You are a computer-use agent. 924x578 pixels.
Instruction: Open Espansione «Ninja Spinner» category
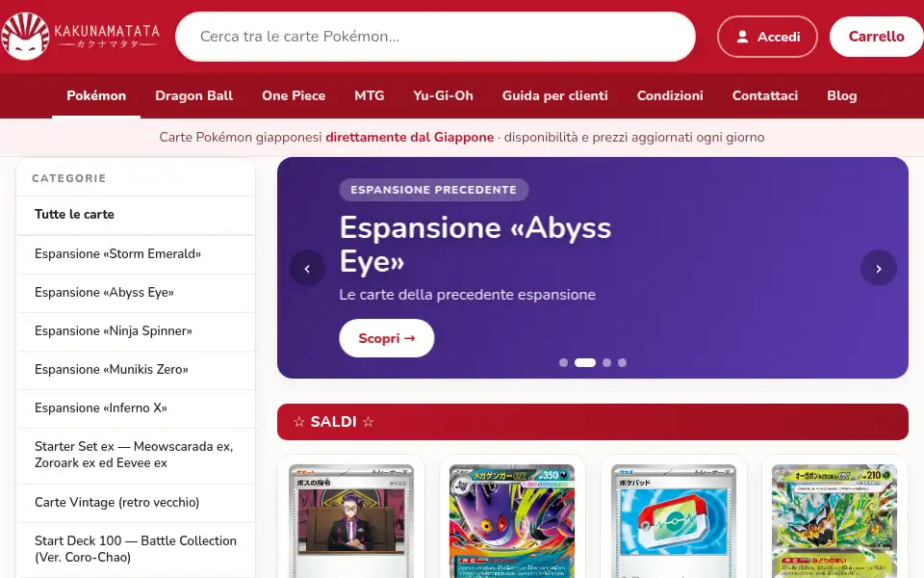pos(136,330)
